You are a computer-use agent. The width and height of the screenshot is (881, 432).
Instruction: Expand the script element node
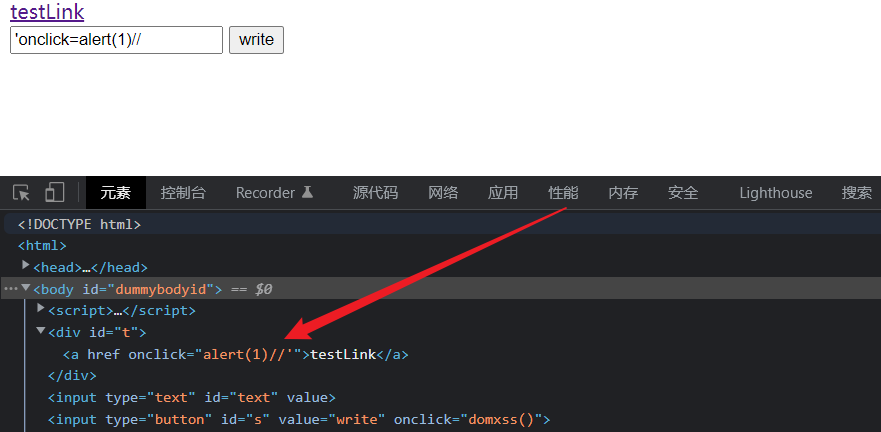(x=40, y=308)
